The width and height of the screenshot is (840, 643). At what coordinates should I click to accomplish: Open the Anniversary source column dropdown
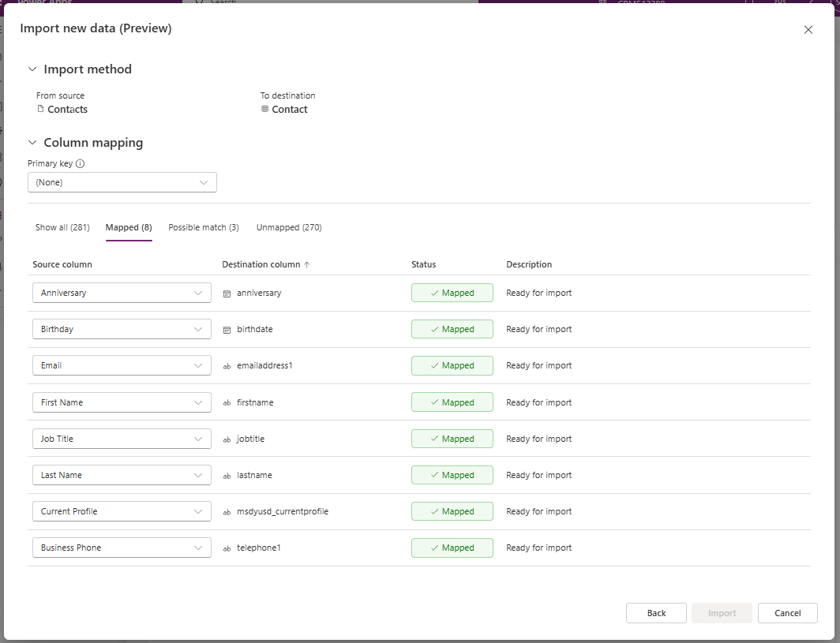[122, 293]
